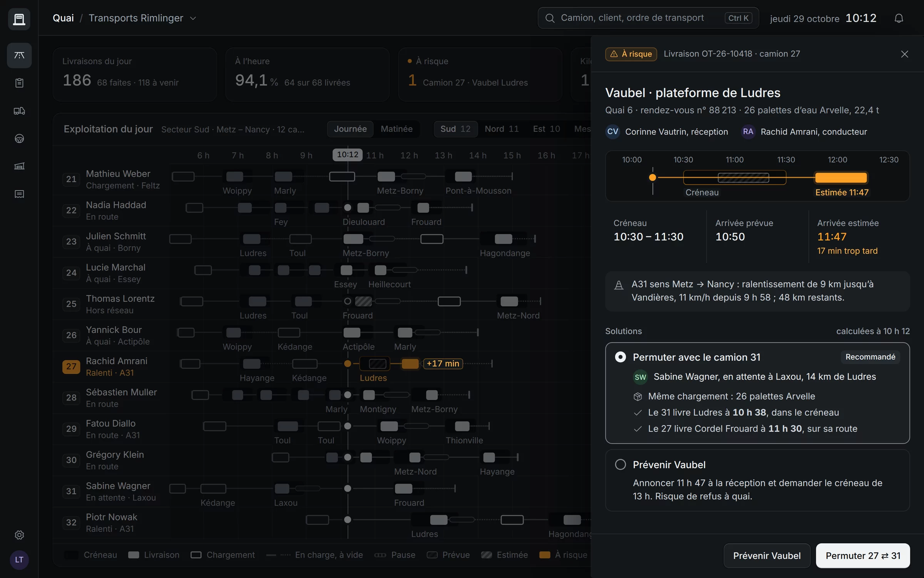Open the steering wheel drivers sidebar icon

point(19,139)
